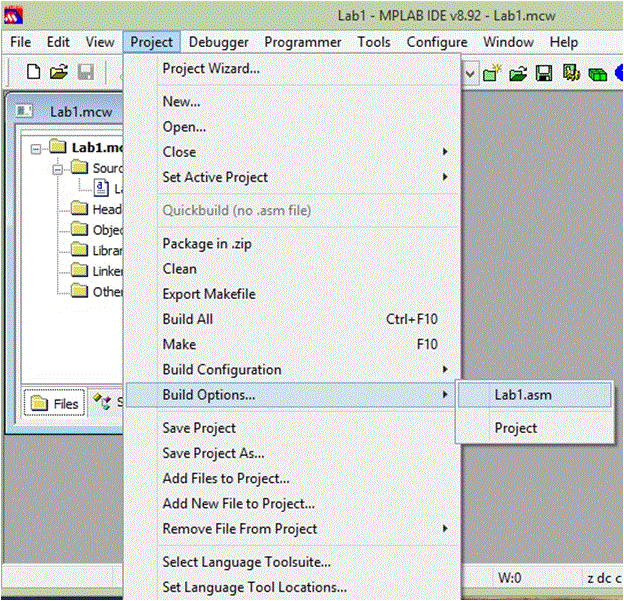Choose Set Language Tool Locations... entry

293,587
